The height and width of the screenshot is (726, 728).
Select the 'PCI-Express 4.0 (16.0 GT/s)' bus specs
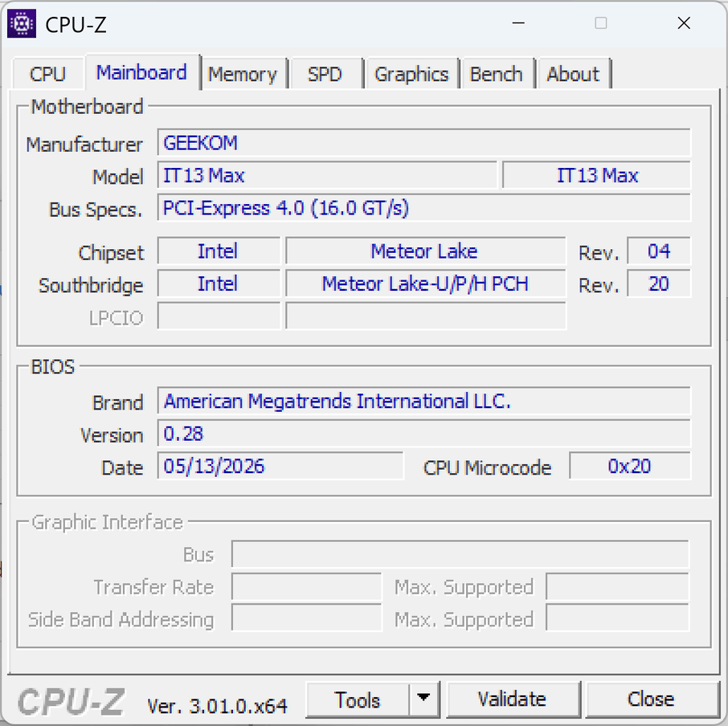coord(424,208)
